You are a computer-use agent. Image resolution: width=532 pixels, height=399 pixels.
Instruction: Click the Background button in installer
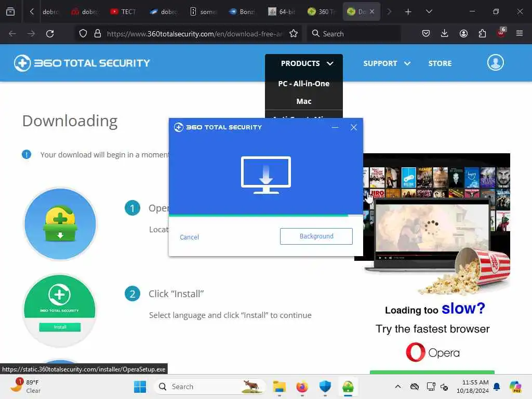click(316, 236)
